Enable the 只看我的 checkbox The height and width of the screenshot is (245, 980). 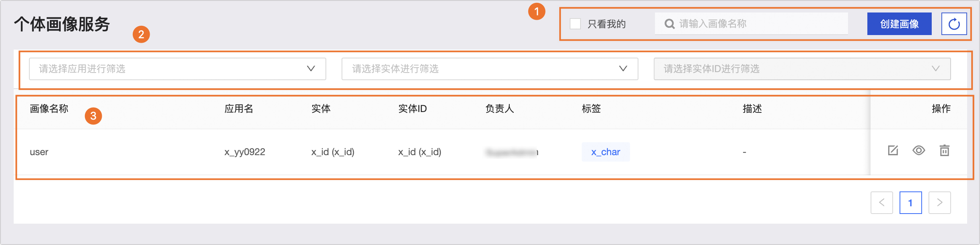[575, 24]
